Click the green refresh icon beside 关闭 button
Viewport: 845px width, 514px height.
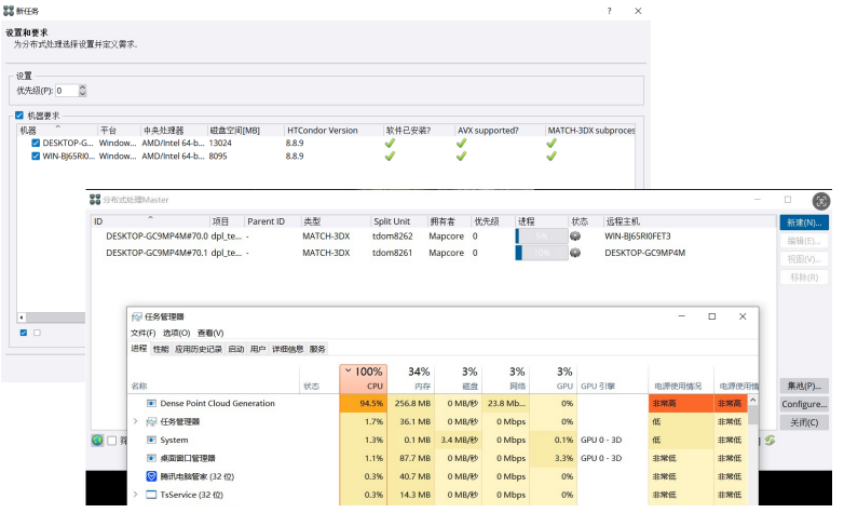(770, 440)
